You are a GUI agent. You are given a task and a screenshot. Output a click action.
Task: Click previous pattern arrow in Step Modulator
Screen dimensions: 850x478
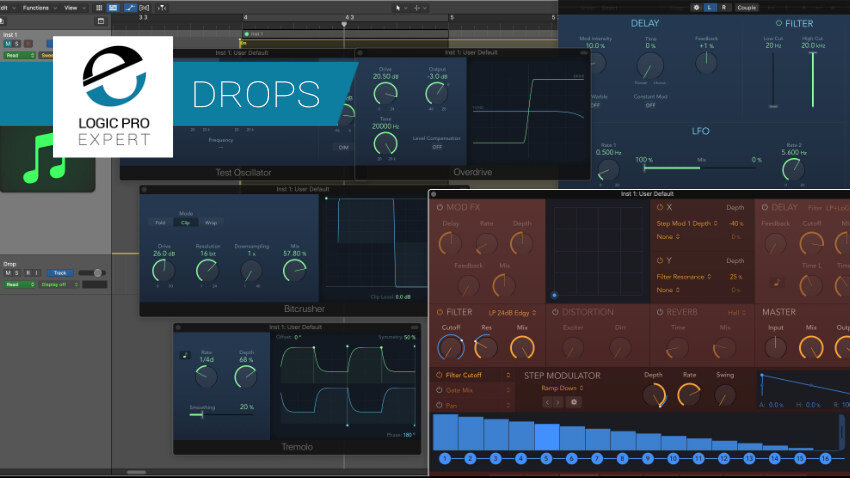coord(548,402)
